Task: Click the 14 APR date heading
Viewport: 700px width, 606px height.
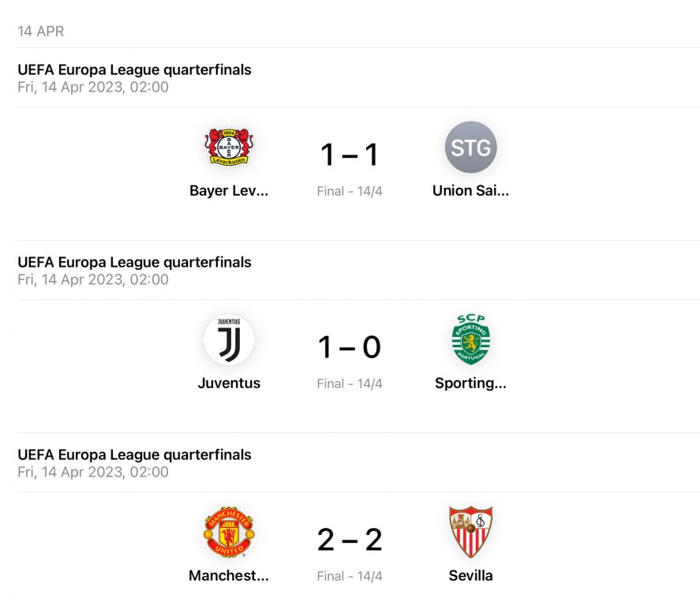Action: click(41, 32)
